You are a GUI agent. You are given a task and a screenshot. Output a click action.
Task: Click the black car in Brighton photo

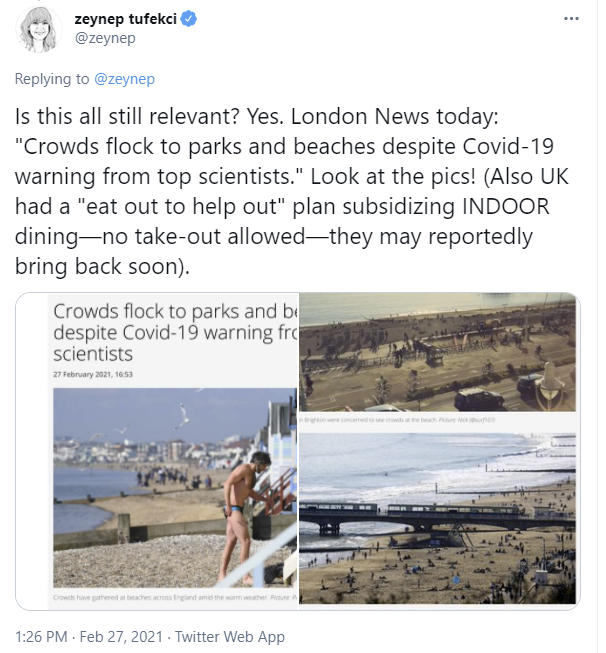coord(479,399)
